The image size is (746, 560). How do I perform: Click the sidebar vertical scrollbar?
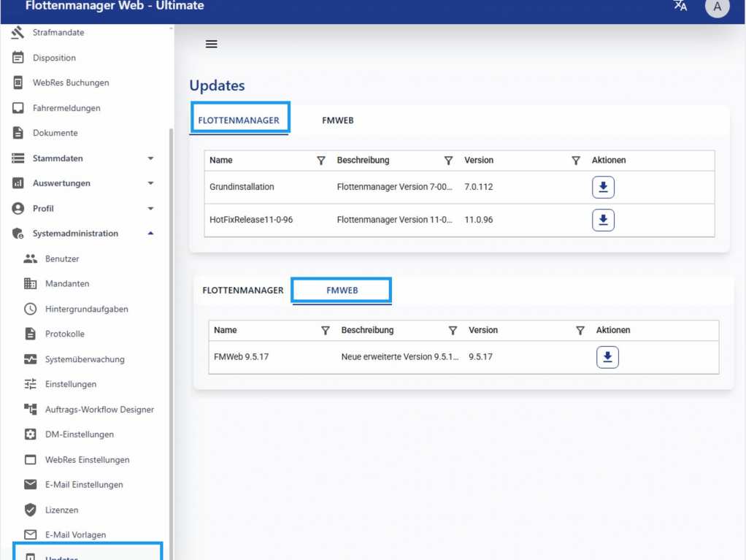coord(172,329)
